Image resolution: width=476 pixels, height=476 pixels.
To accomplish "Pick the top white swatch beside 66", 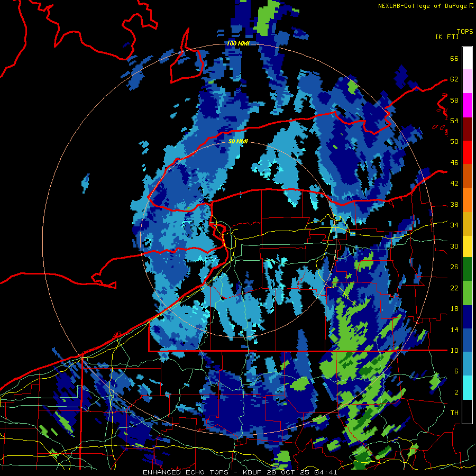I will point(467,58).
